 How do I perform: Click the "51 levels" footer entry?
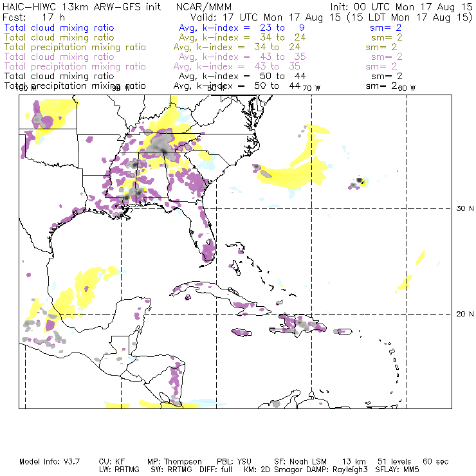(394, 462)
